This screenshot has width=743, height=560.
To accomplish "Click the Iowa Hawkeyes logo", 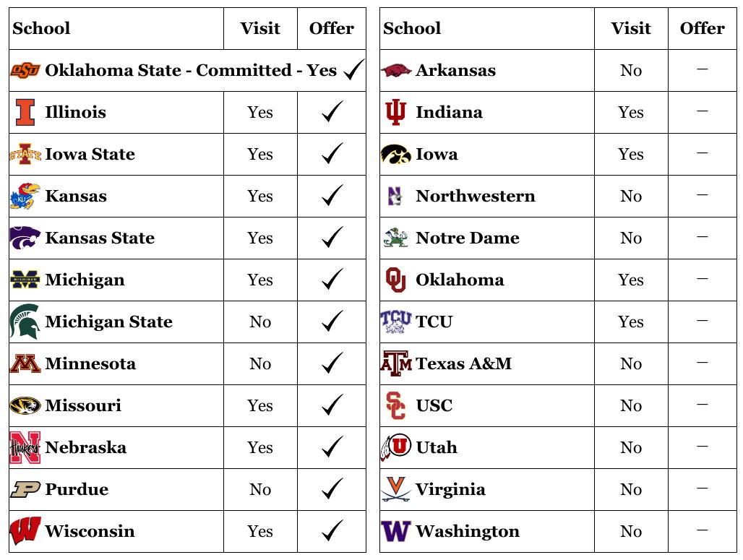I will click(x=396, y=154).
